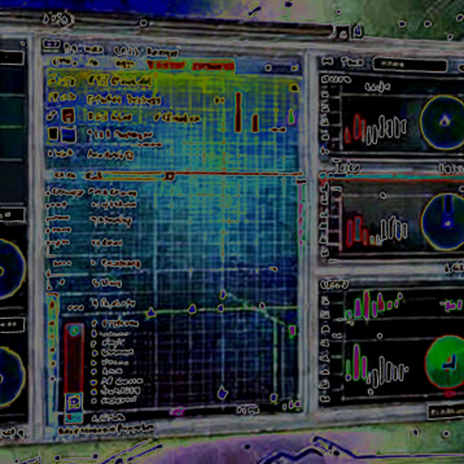Click the red highlighted tab in the toolbar row

(x=166, y=65)
